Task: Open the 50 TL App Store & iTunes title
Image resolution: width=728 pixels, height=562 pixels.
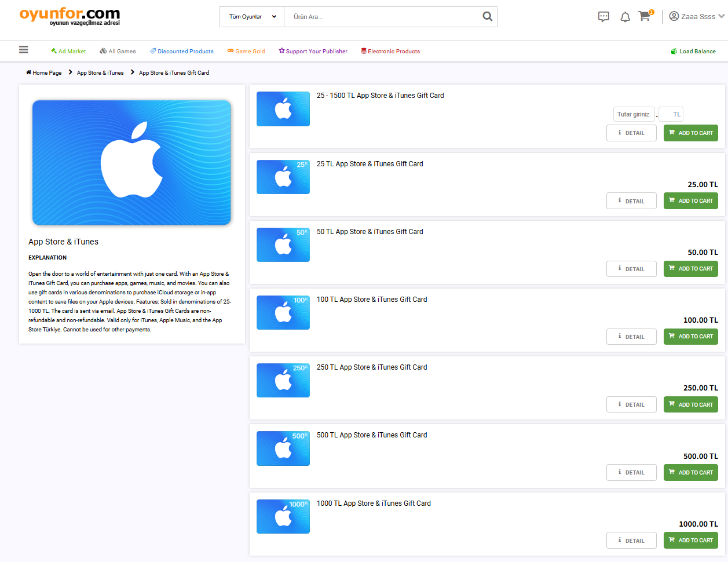Action: click(x=370, y=232)
